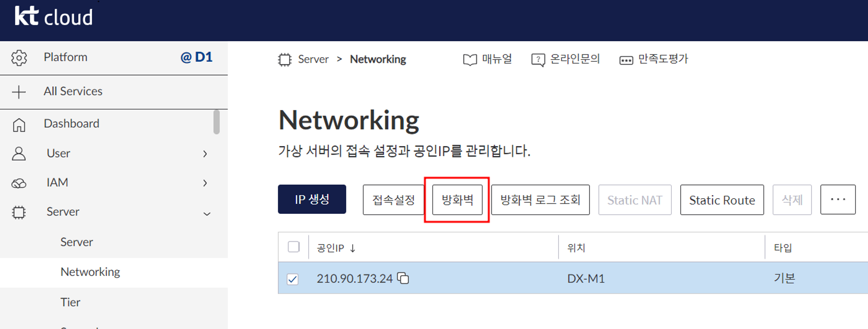Select the Server submenu item
The image size is (868, 329).
coord(77,242)
